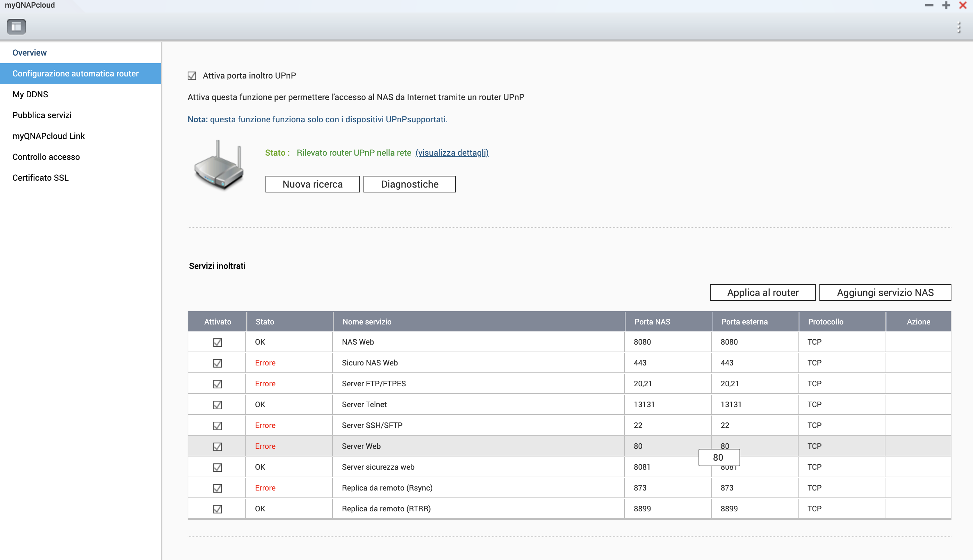Go to My DDNS page

[x=30, y=94]
